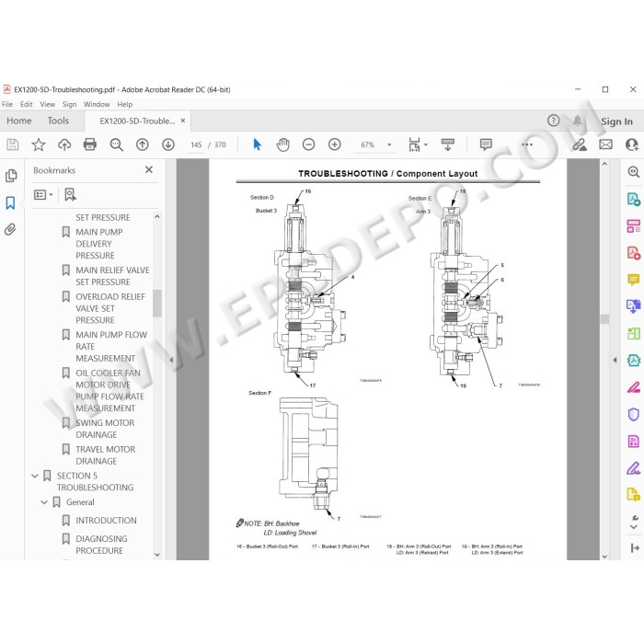The height and width of the screenshot is (644, 644).
Task: Show more tools ellipsis
Action: tap(527, 144)
